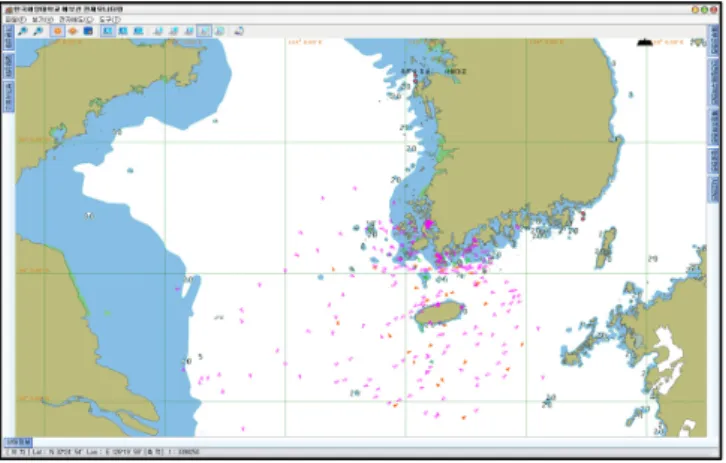
Task: Toggle the highlighted blue chart toolbar button
Action: pos(107,31)
